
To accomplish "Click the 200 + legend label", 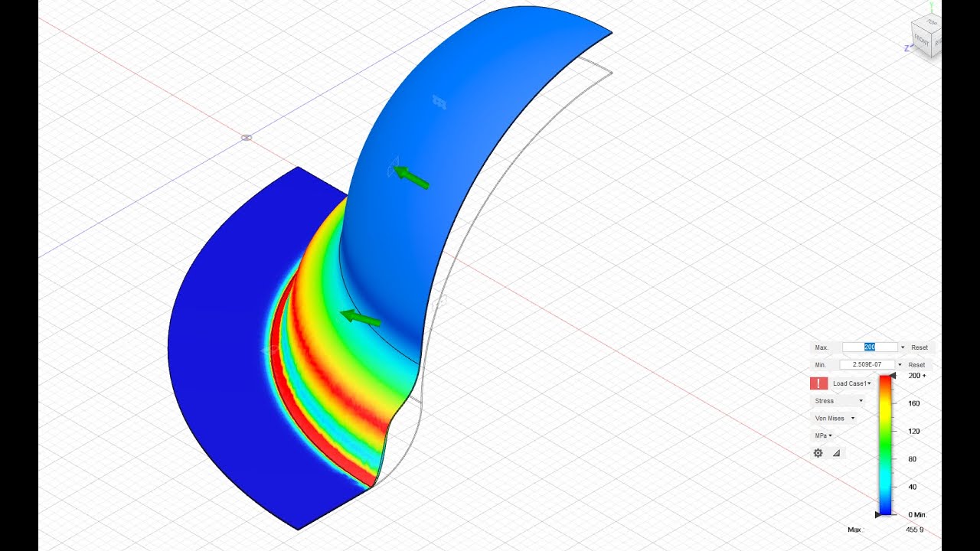I will point(916,376).
